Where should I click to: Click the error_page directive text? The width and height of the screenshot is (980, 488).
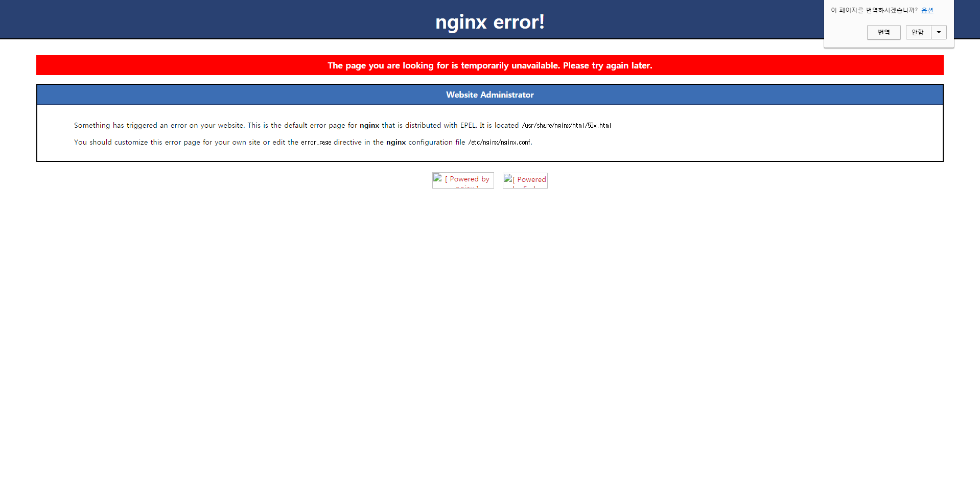316,143
